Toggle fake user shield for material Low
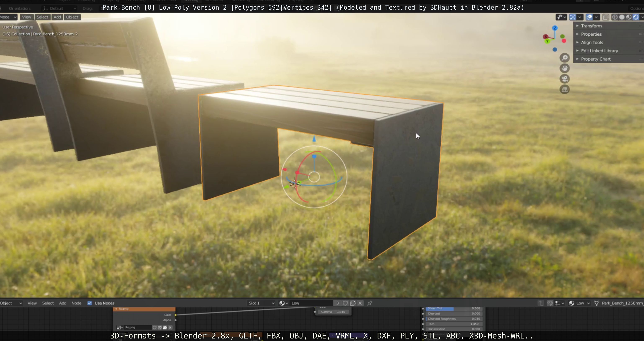 tap(345, 303)
